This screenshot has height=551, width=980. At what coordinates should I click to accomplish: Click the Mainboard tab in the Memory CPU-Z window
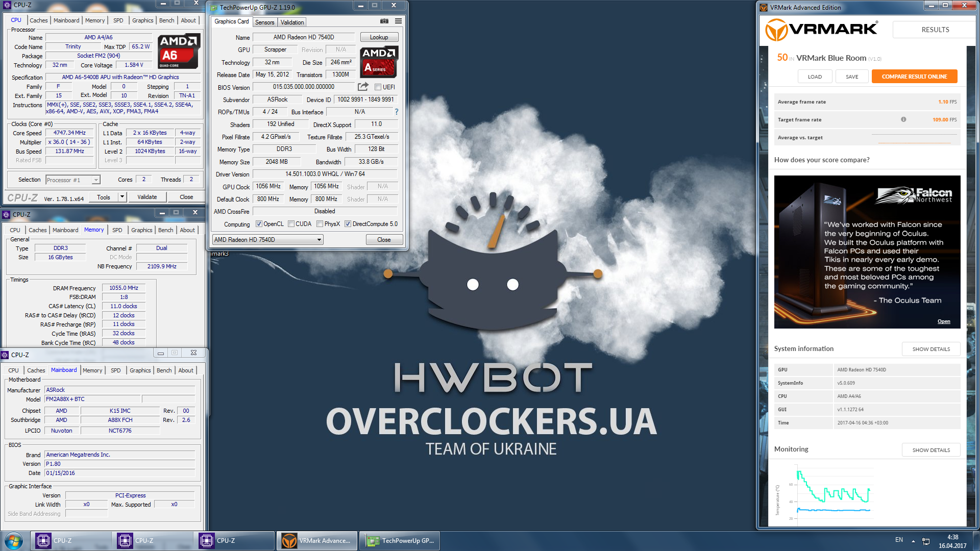click(x=65, y=230)
